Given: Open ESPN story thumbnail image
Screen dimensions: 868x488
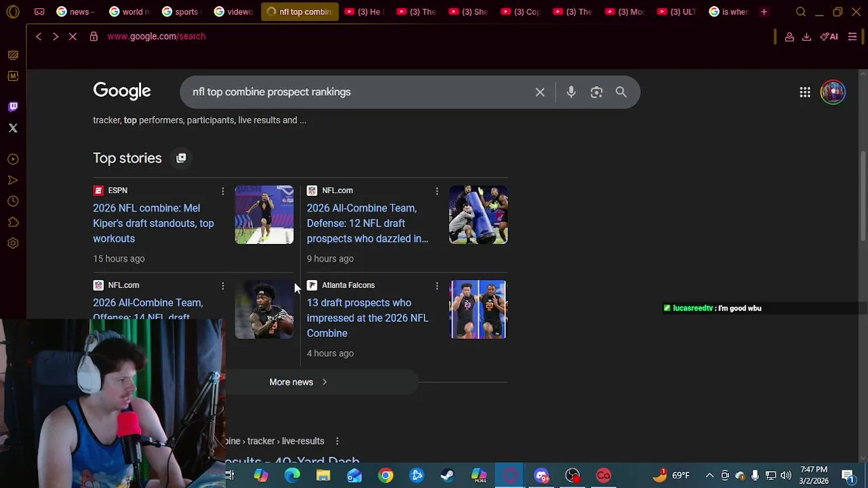Looking at the screenshot, I should pos(264,215).
